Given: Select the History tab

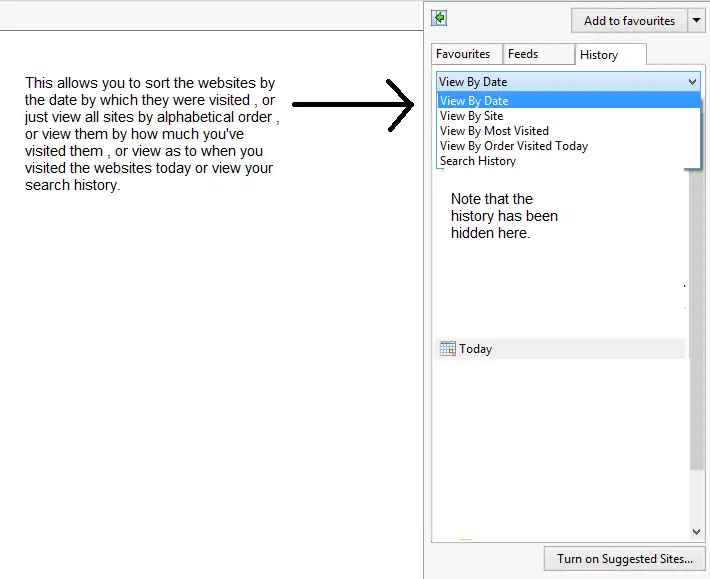Looking at the screenshot, I should pos(599,55).
